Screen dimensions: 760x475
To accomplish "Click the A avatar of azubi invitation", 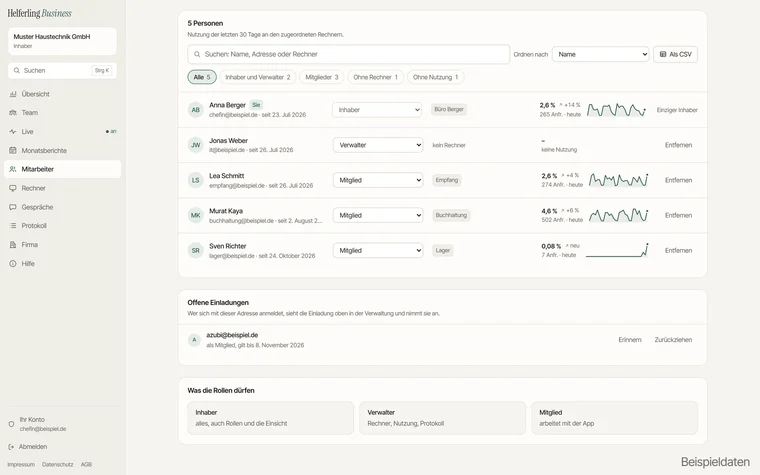I will click(194, 340).
